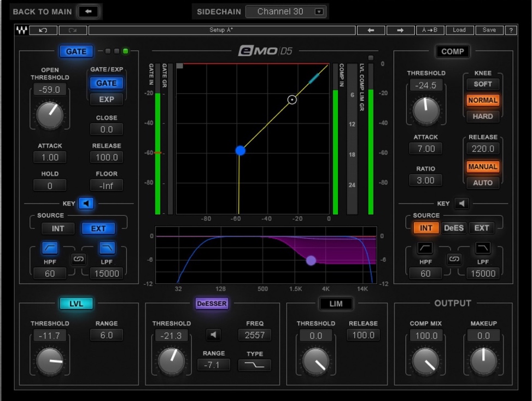Screen dimensions: 532x401
Task: Copy setup with A→B button
Action: point(430,30)
